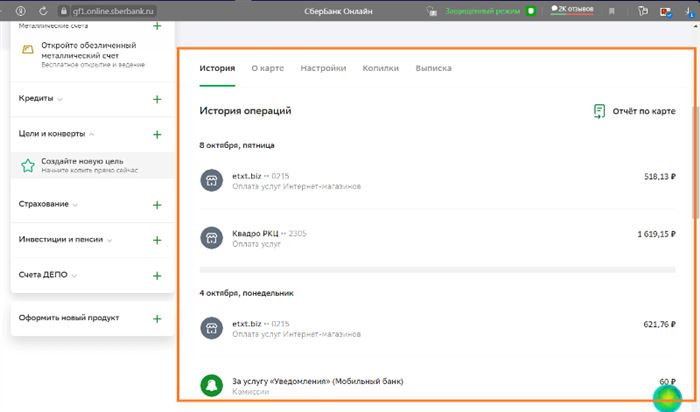Open etxt.biz operation dated 4 октября

click(x=438, y=329)
